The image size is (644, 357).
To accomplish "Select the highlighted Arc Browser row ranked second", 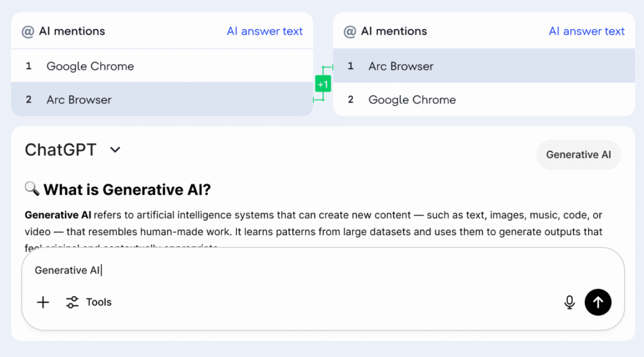I will [162, 99].
